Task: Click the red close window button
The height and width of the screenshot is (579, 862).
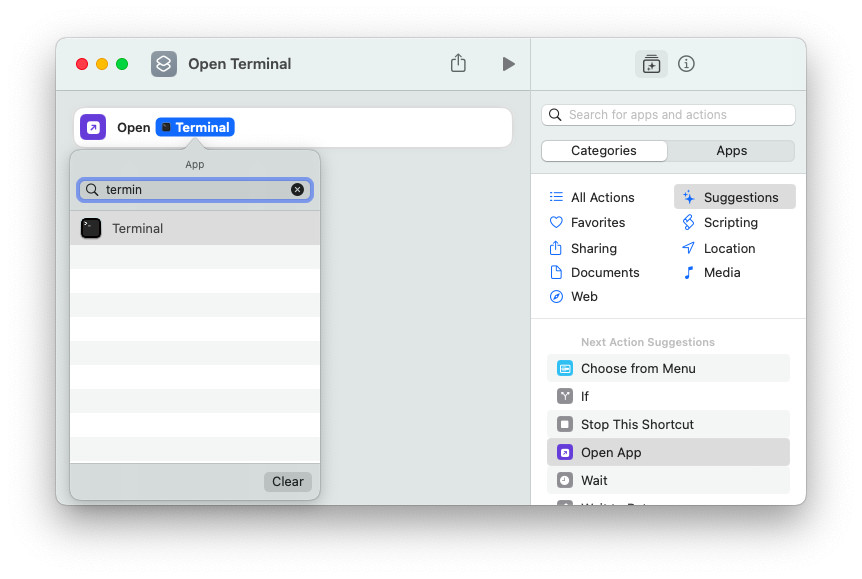Action: pyautogui.click(x=82, y=64)
